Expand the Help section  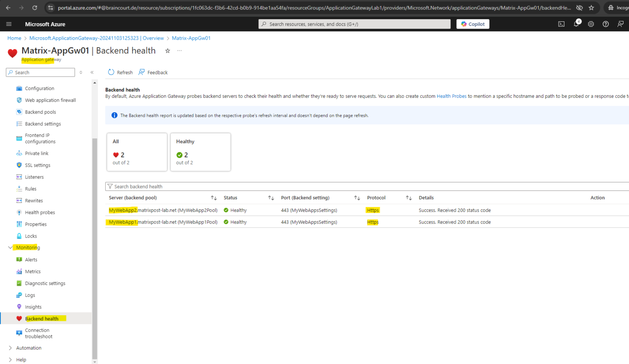tap(10, 359)
